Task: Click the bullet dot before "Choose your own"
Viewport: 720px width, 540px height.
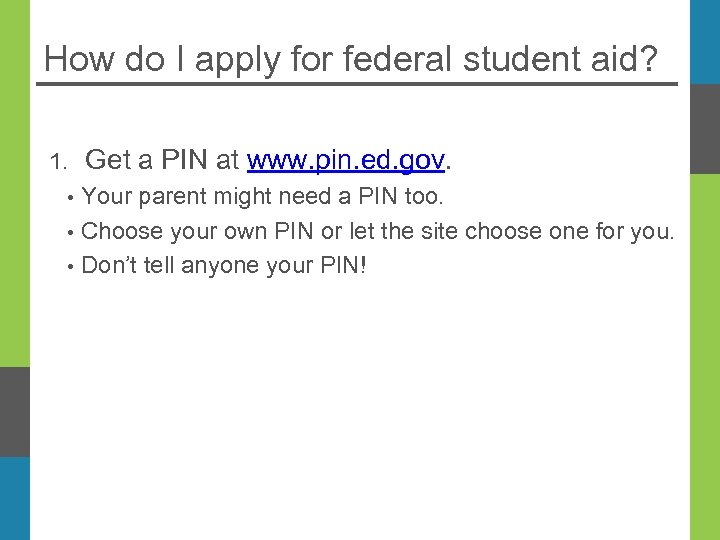Action: coord(71,233)
